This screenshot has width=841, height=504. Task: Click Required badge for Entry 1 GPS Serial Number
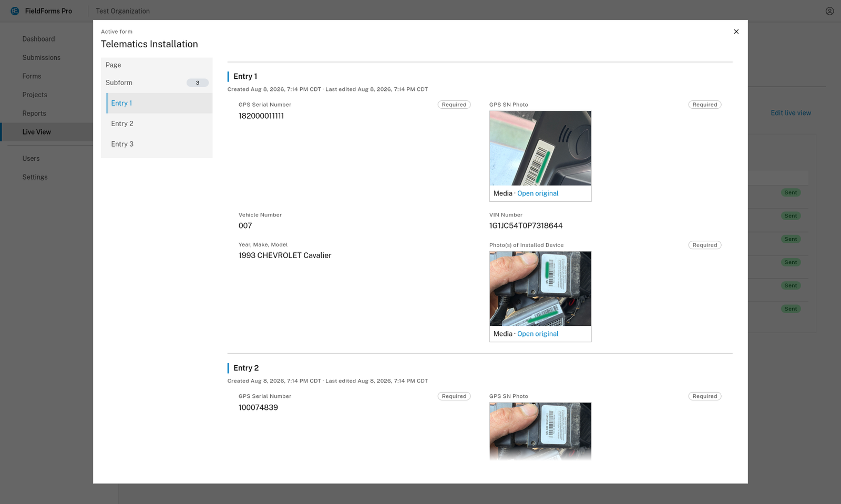pyautogui.click(x=454, y=105)
